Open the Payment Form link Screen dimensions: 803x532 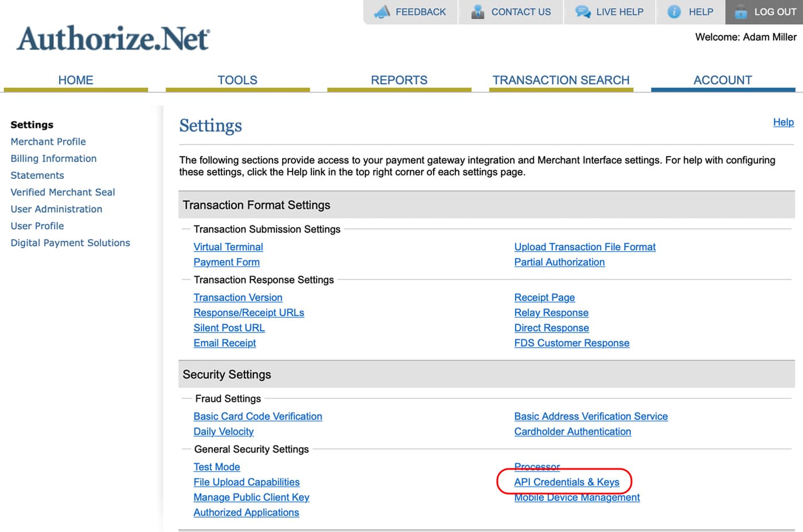click(227, 262)
